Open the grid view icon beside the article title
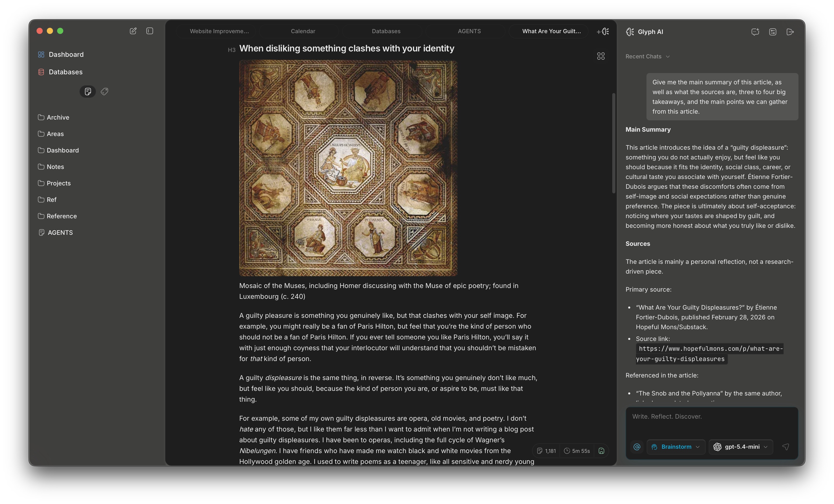This screenshot has width=834, height=504. coord(601,56)
